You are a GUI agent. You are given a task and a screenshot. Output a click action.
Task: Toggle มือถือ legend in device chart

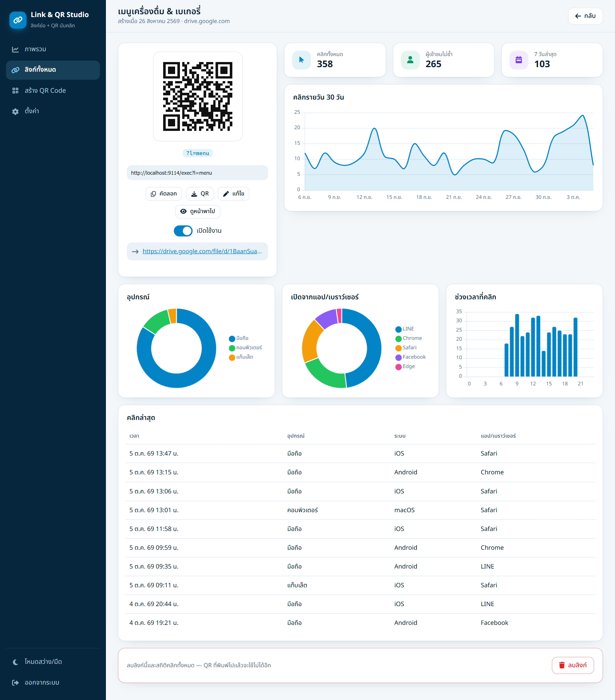click(x=239, y=338)
